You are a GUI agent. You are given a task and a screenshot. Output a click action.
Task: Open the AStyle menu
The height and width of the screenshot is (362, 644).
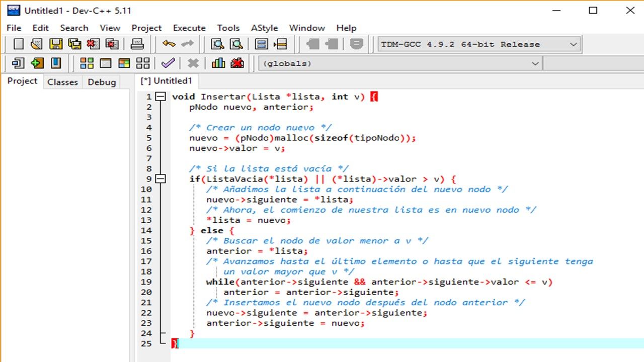point(264,28)
